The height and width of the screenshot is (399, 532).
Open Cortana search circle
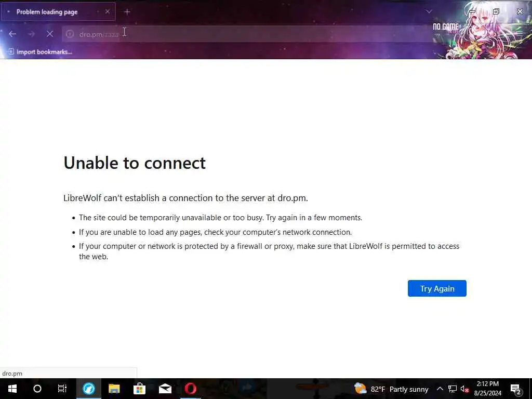(x=37, y=389)
